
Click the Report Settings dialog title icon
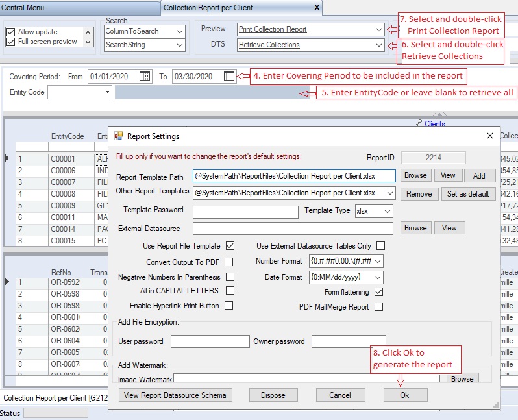(118, 136)
